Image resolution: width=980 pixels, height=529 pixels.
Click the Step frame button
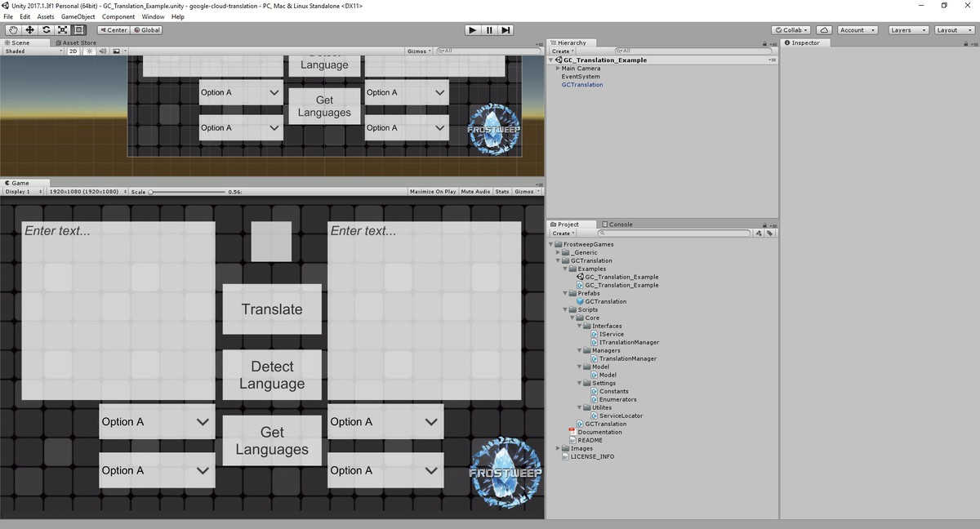506,30
